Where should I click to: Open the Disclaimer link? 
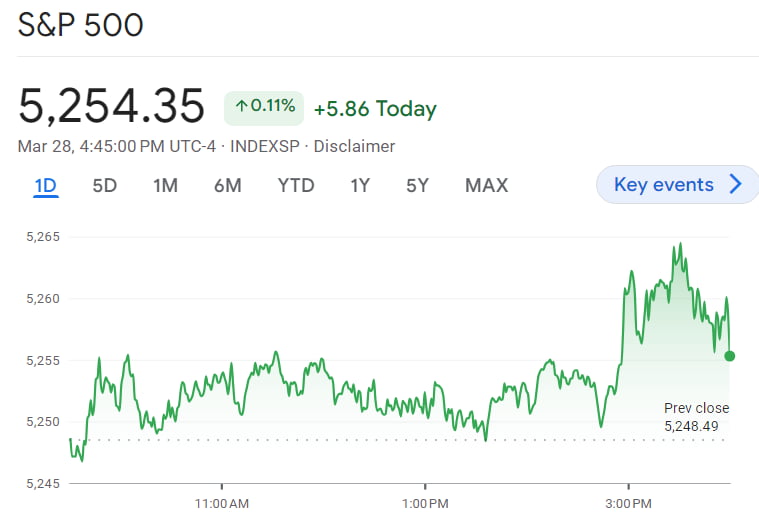[354, 146]
